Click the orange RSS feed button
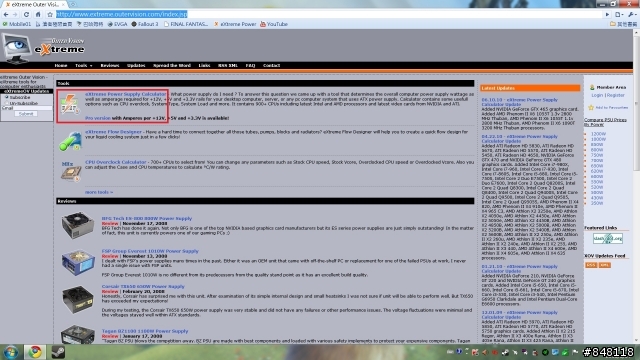Image resolution: width=640 pixels, height=360 pixels. pyautogui.click(x=591, y=265)
